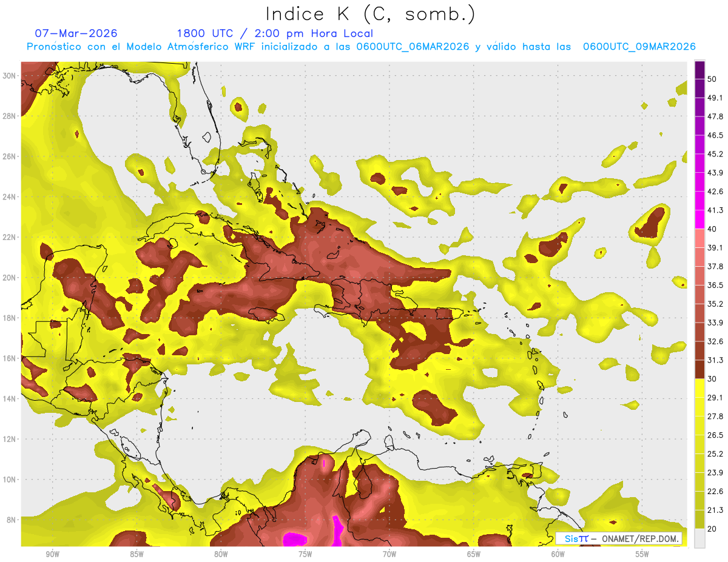Viewport: 728px width, 562px height.
Task: Click the 30N latitude label
Action: (x=10, y=75)
